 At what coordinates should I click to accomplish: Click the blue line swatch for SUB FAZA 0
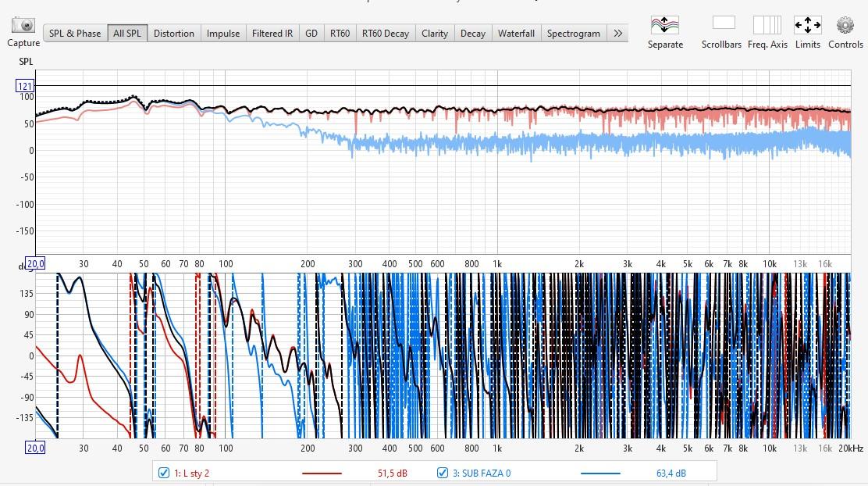pos(600,473)
